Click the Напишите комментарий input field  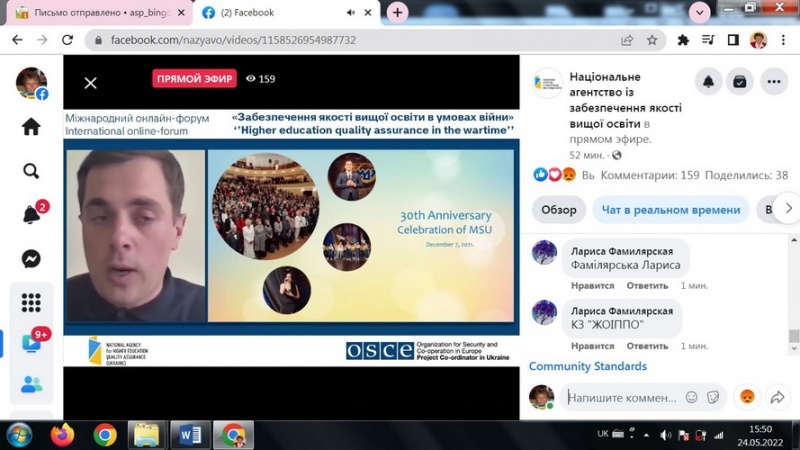tap(622, 397)
